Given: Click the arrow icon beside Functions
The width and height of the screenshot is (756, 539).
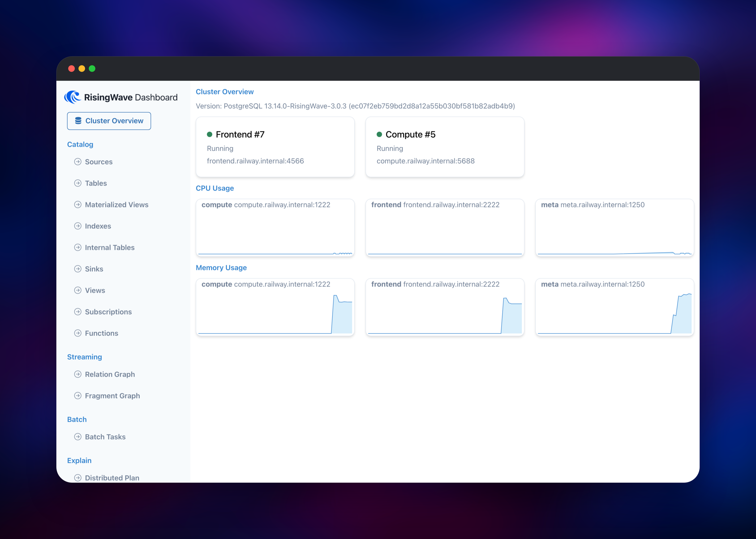Looking at the screenshot, I should (78, 333).
